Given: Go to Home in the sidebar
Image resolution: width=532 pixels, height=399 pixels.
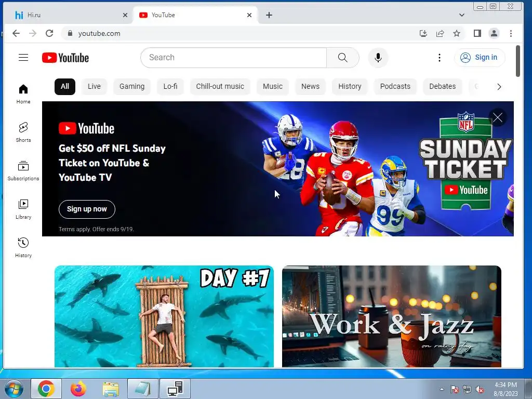Looking at the screenshot, I should click(x=23, y=94).
